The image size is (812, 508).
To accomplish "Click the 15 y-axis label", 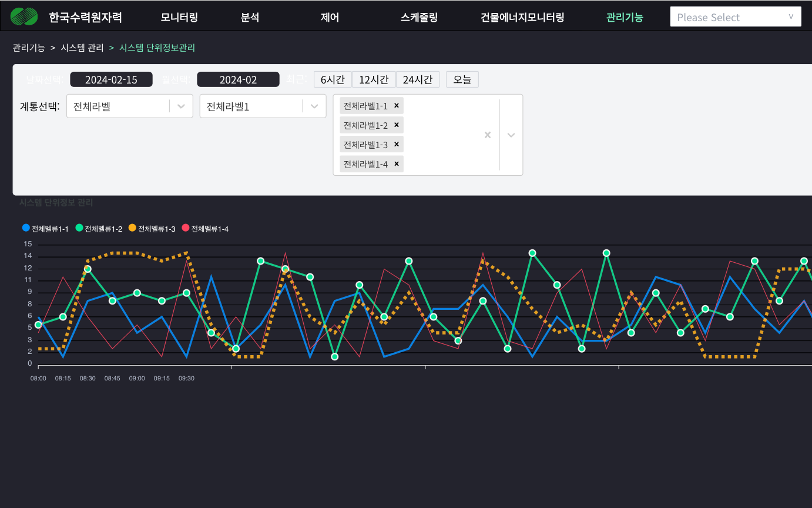I will click(x=28, y=244).
